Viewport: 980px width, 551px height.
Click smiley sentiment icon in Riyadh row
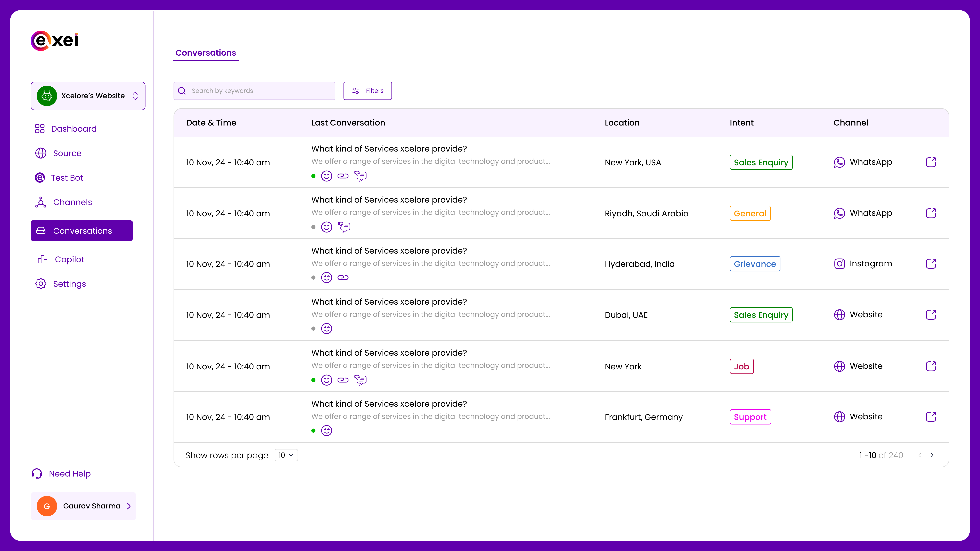pyautogui.click(x=326, y=227)
